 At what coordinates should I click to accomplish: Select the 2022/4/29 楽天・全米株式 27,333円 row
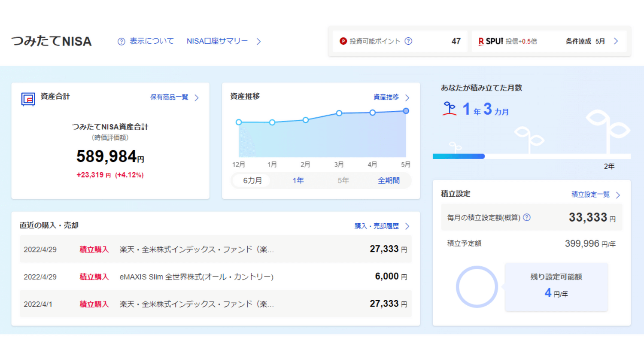pos(216,249)
